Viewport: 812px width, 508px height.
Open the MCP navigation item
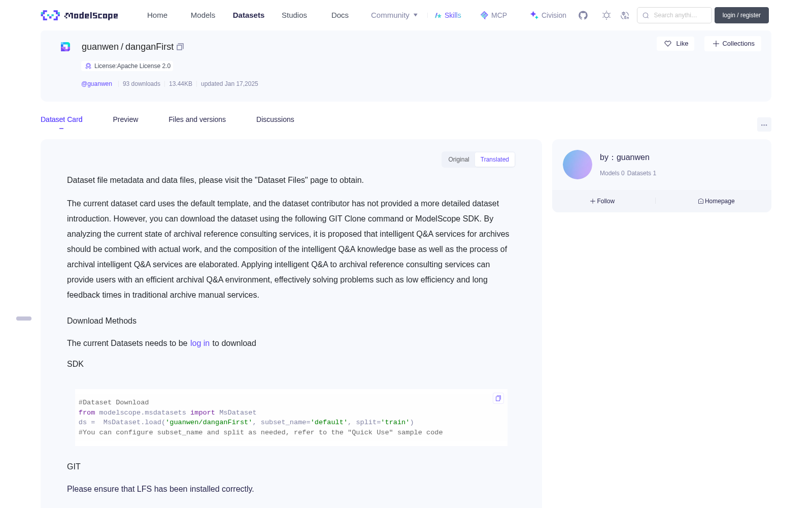tap(493, 15)
